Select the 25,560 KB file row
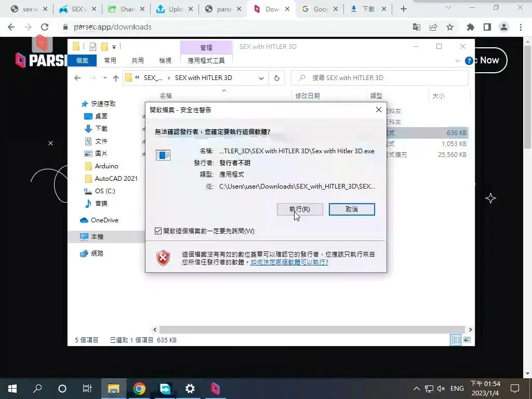Image resolution: width=532 pixels, height=399 pixels. (x=427, y=155)
